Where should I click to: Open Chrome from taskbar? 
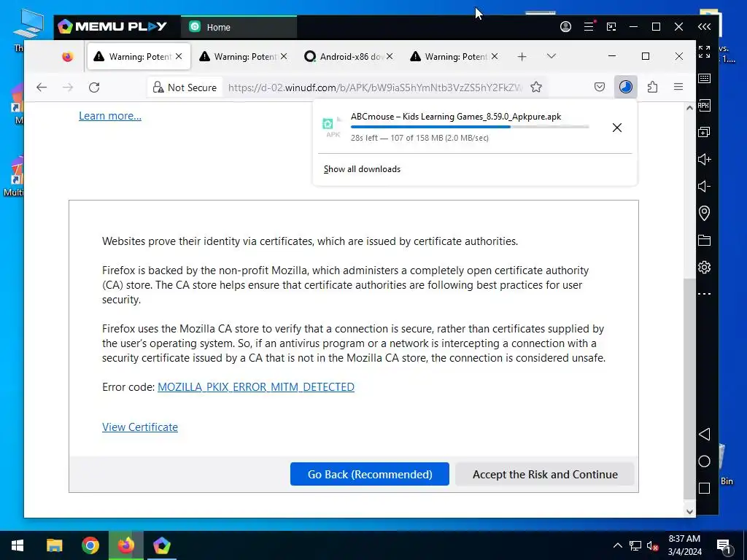click(90, 545)
